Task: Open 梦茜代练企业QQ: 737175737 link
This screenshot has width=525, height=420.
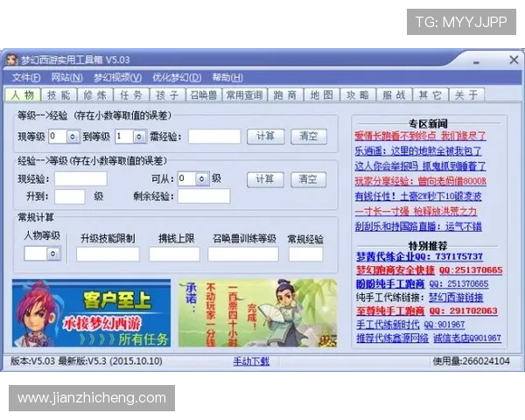Action: click(x=419, y=257)
